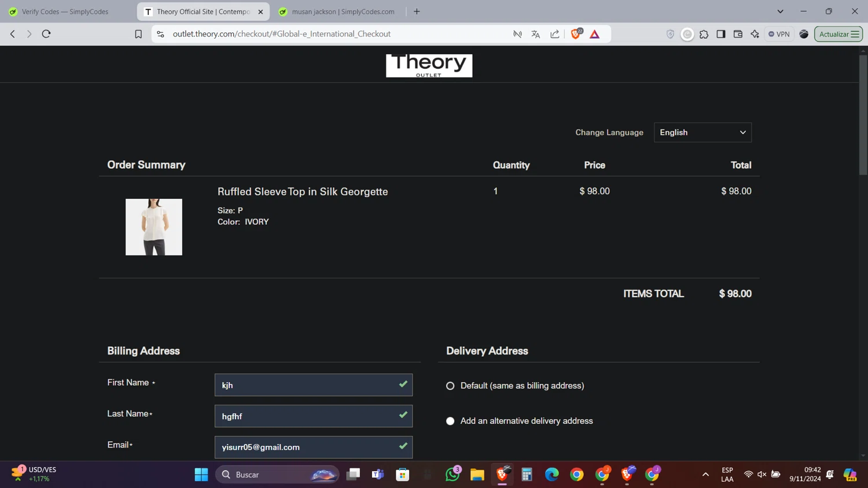This screenshot has height=488, width=868.
Task: Open Microsoft Teams from the taskbar
Action: (x=378, y=475)
